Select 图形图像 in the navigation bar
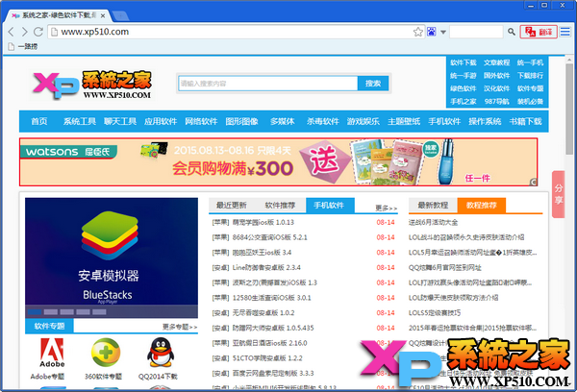The width and height of the screenshot is (577, 392). click(x=241, y=121)
